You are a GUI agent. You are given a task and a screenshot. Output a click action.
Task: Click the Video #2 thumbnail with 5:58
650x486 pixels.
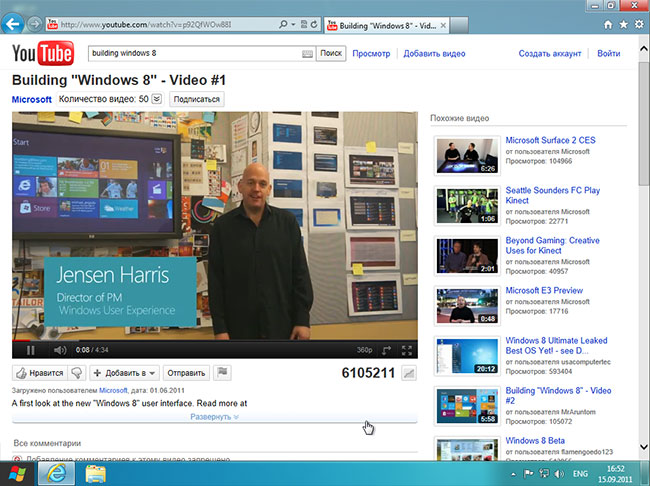[x=467, y=406]
